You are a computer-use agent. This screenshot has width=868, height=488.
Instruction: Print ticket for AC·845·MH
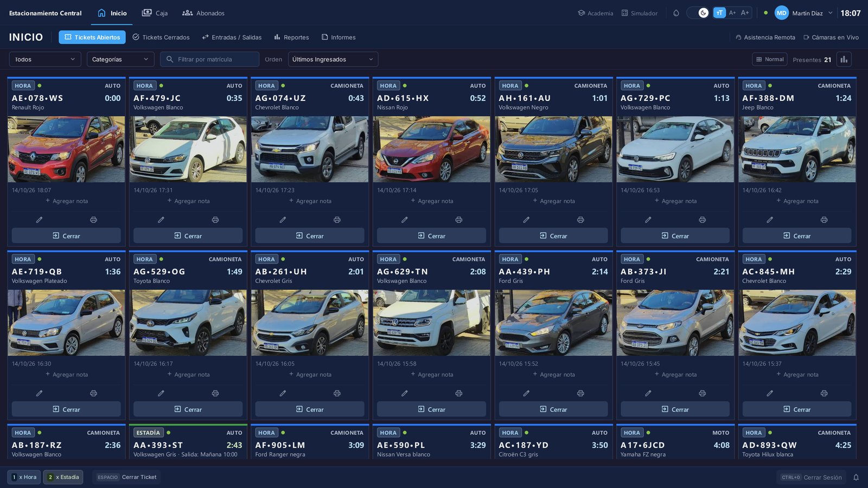pyautogui.click(x=824, y=393)
